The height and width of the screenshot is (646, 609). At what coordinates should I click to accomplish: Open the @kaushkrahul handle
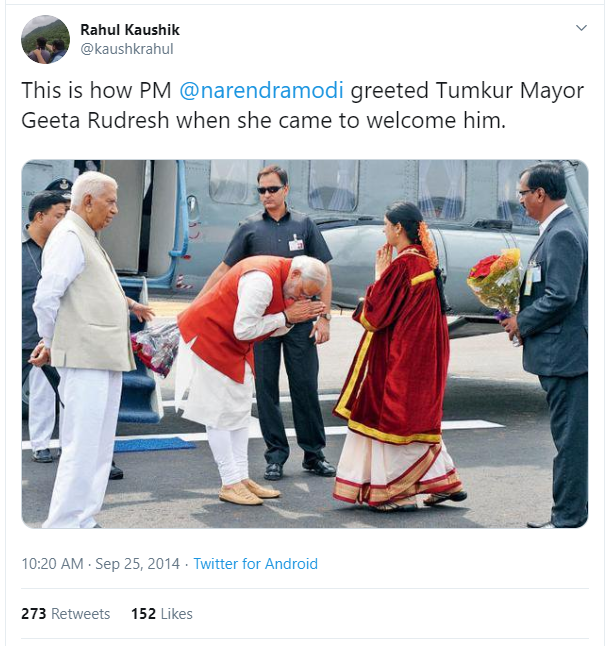pos(127,49)
